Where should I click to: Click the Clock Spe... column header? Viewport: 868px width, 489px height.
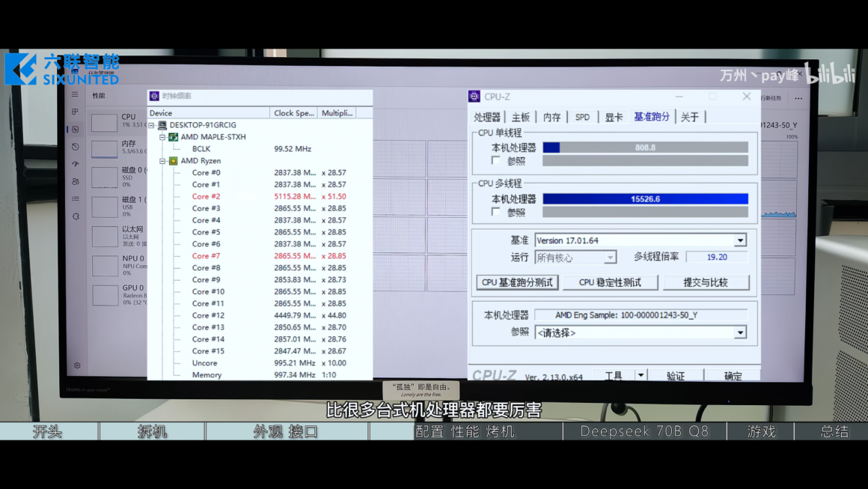(x=293, y=113)
